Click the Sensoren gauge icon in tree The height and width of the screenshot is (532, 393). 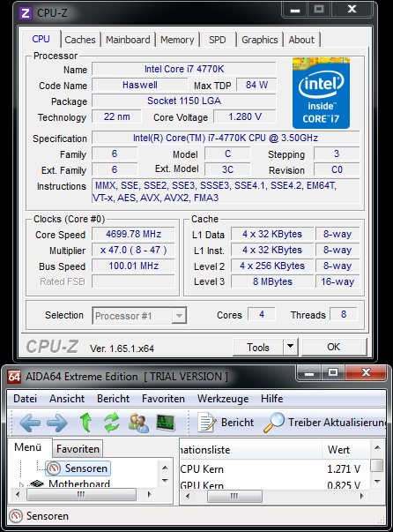pyautogui.click(x=53, y=468)
